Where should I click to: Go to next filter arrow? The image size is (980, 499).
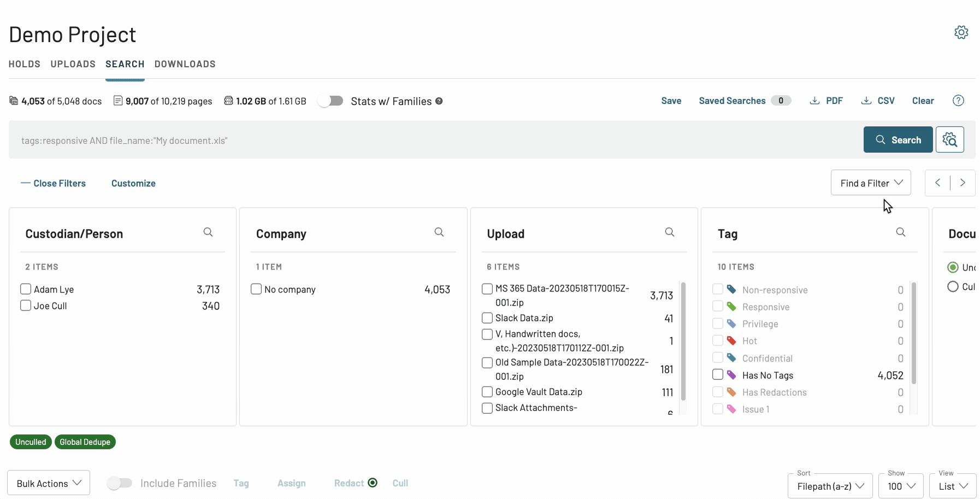click(x=963, y=183)
